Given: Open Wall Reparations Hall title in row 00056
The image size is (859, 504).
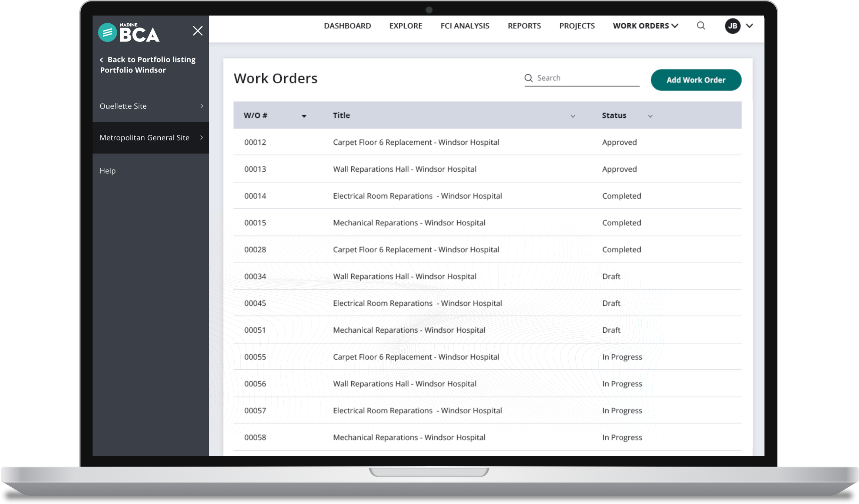Looking at the screenshot, I should pyautogui.click(x=404, y=384).
